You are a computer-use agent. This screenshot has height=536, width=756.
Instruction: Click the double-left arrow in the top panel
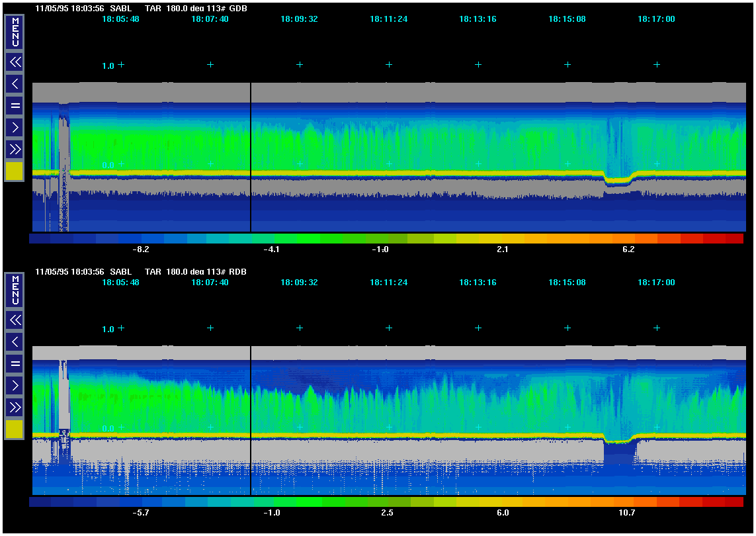point(15,62)
